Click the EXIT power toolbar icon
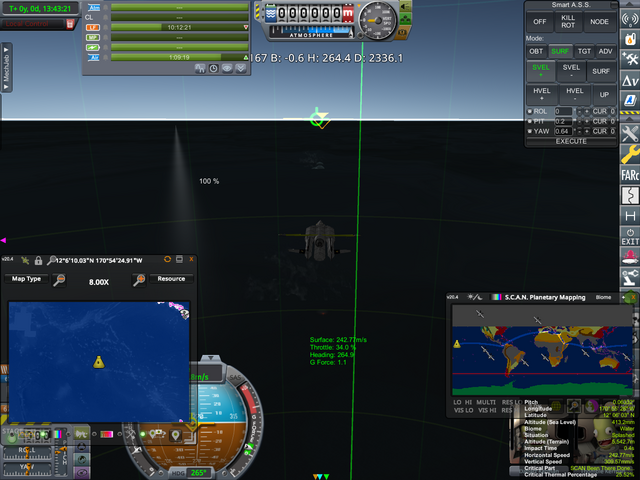The height and width of the screenshot is (480, 640). click(630, 237)
